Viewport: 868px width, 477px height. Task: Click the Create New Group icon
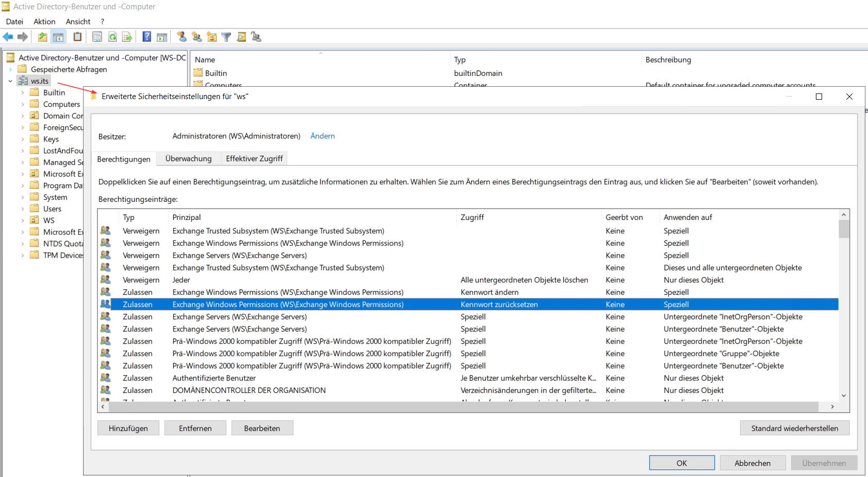[x=196, y=37]
